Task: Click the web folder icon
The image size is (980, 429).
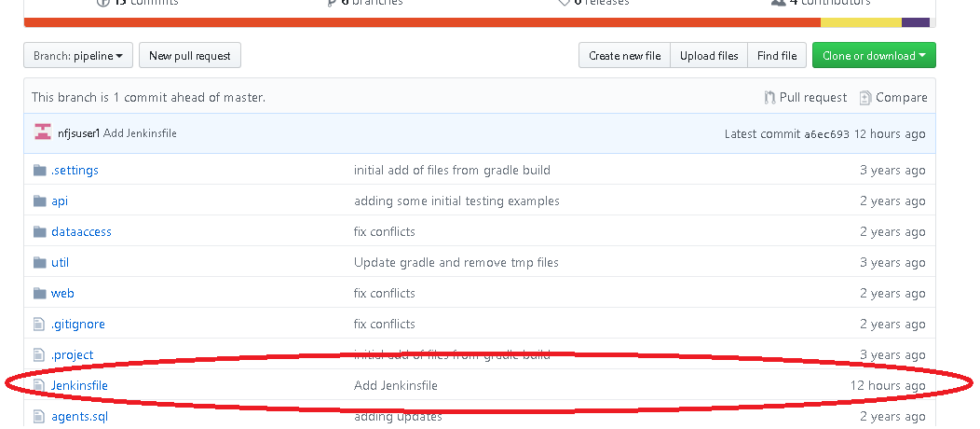Action: 39,293
